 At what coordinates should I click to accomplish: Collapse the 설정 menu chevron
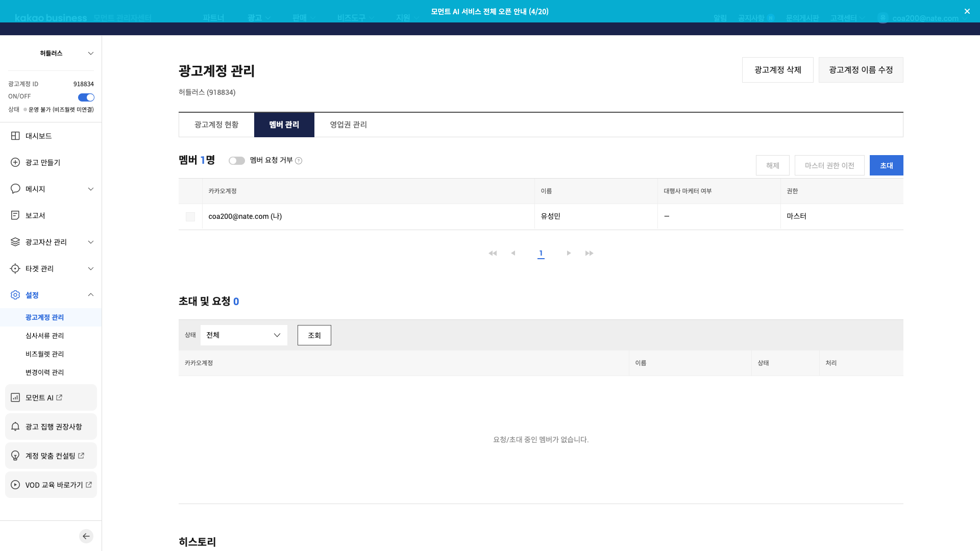[x=91, y=295]
